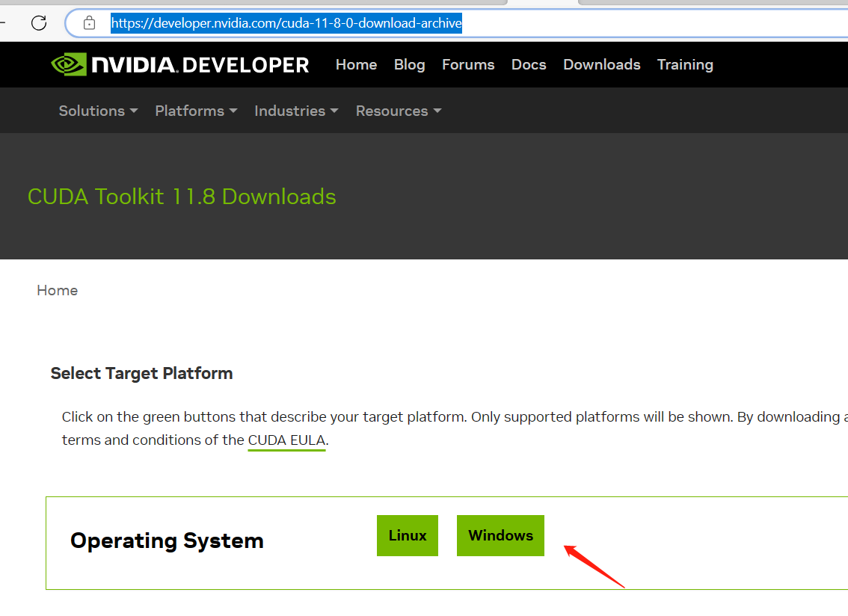Expand the Solutions dropdown menu
The width and height of the screenshot is (848, 616).
[x=99, y=111]
